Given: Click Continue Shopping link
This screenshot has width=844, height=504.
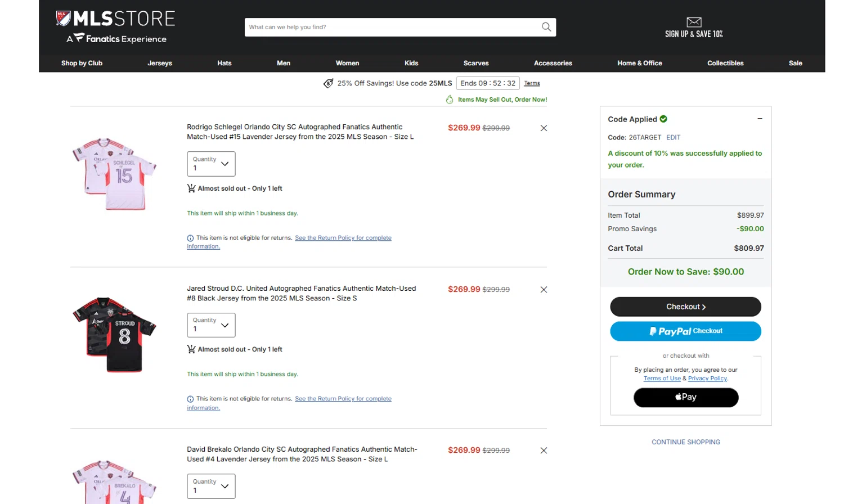Looking at the screenshot, I should tap(686, 442).
